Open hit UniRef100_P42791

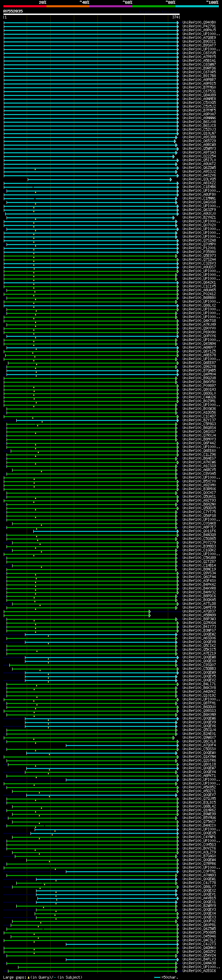pos(199,26)
